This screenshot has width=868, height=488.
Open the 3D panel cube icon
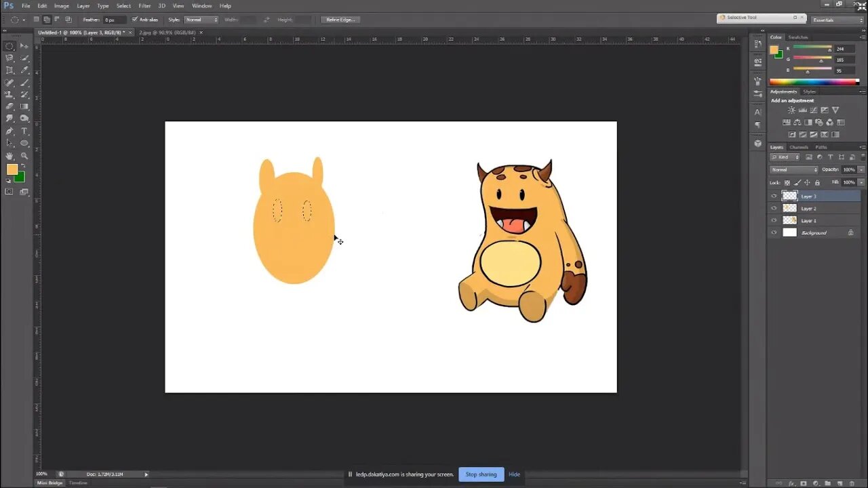point(757,144)
